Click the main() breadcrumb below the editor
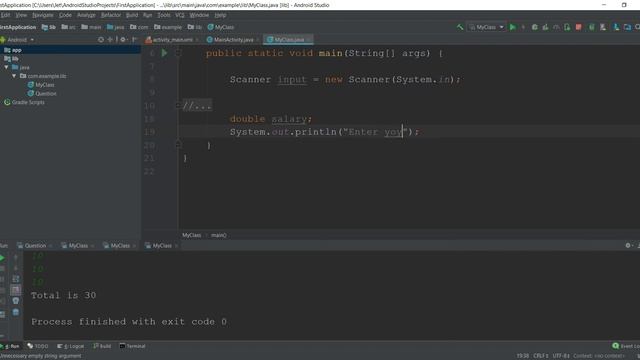640x360 pixels. [219, 235]
